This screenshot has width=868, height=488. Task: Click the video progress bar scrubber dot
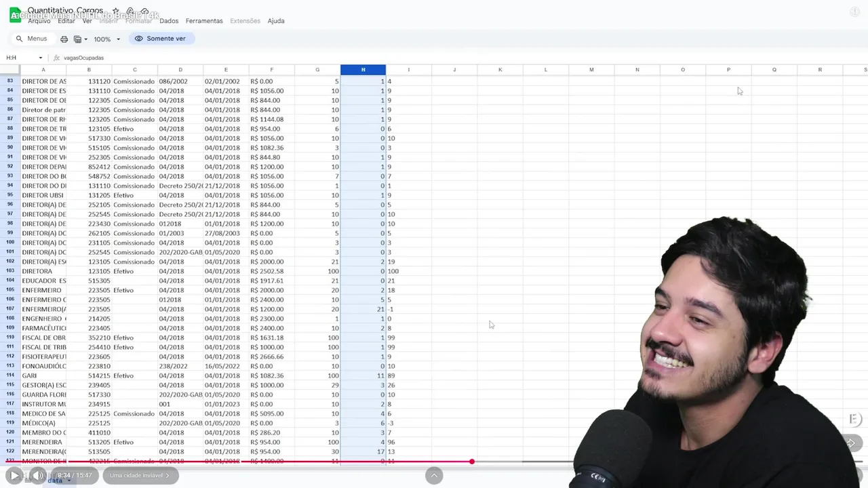tap(472, 462)
